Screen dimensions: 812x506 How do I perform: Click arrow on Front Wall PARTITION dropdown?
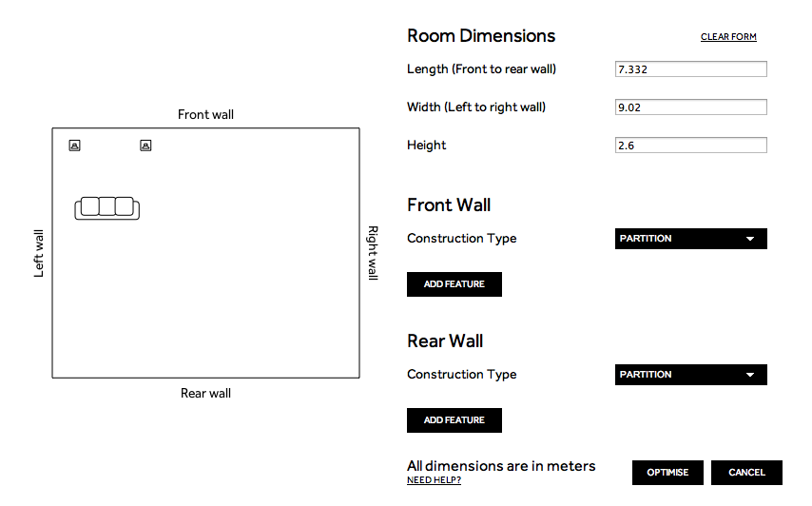pyautogui.click(x=750, y=239)
